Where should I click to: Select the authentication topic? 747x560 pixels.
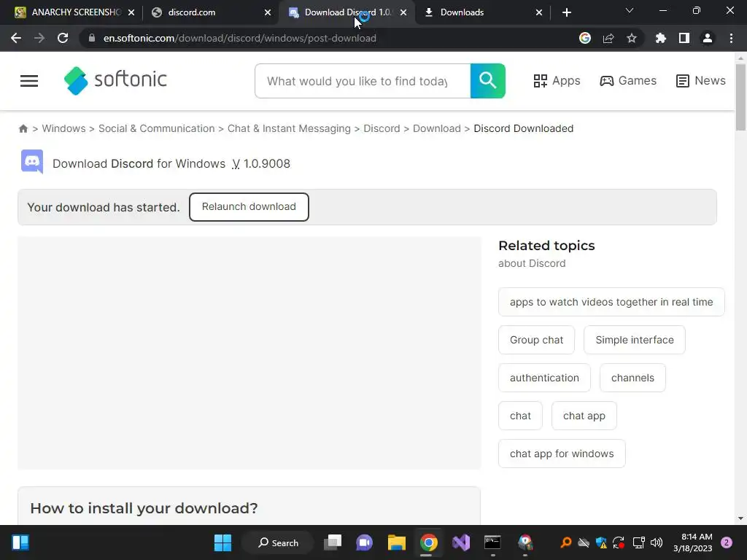(x=544, y=378)
